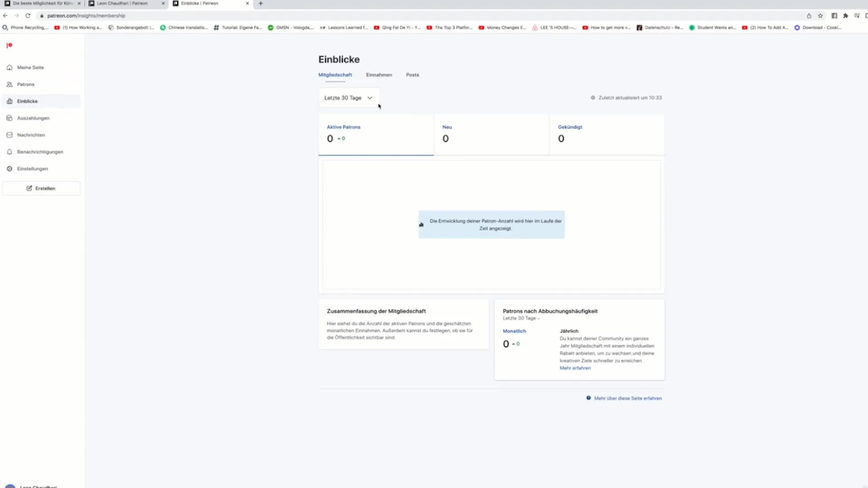
Task: Open the Phone Recycling bookmark
Action: (25, 28)
